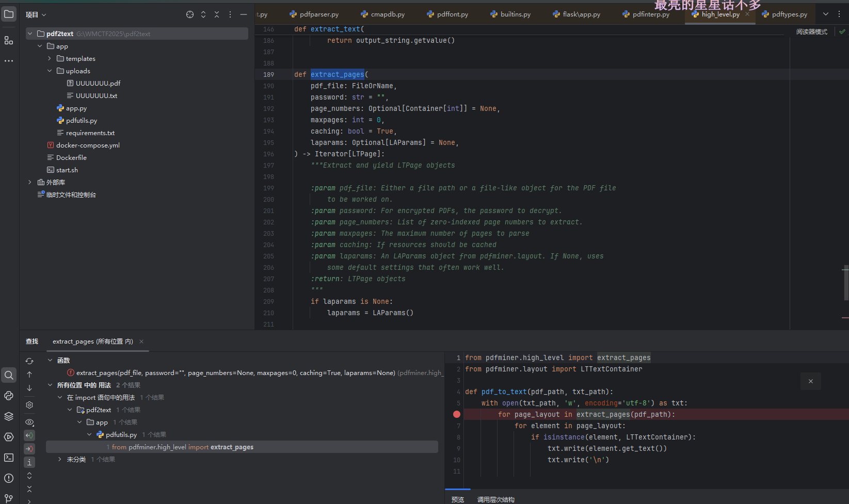
Task: Open the Services run icon
Action: [x=9, y=437]
